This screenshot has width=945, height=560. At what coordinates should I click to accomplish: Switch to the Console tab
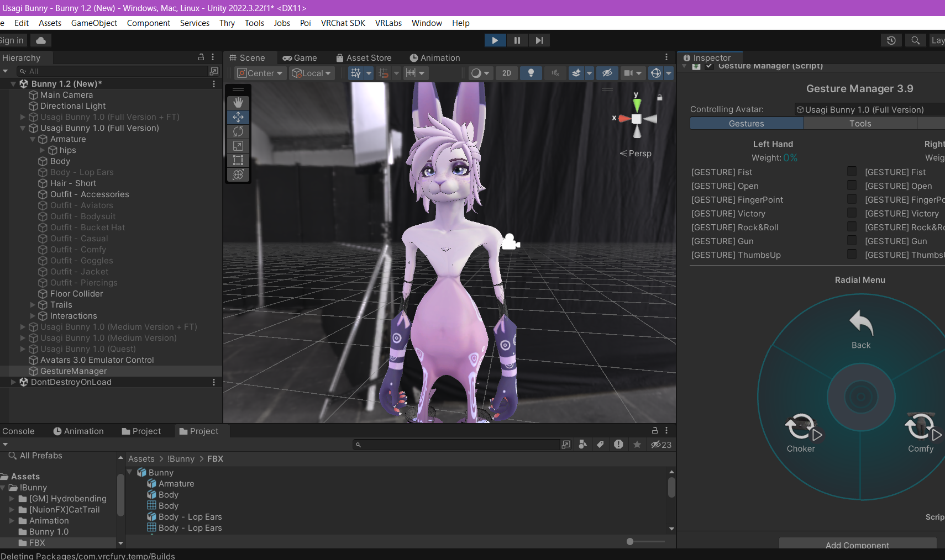pyautogui.click(x=18, y=431)
